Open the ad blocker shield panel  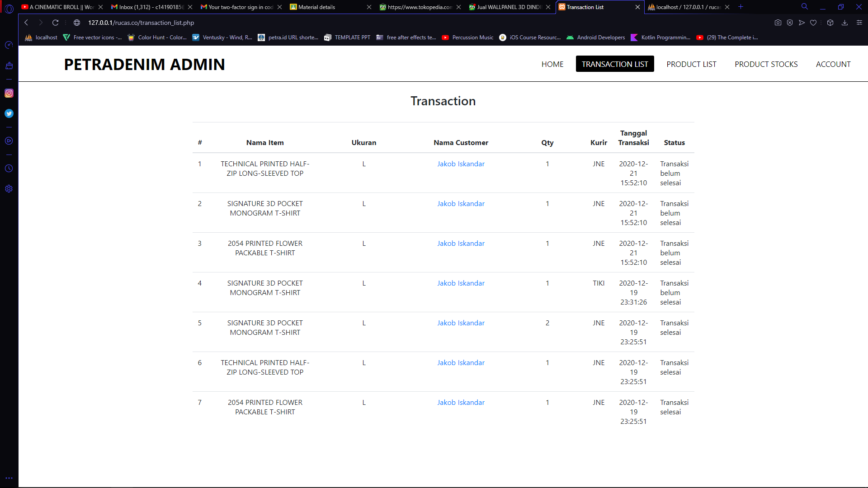(x=790, y=23)
